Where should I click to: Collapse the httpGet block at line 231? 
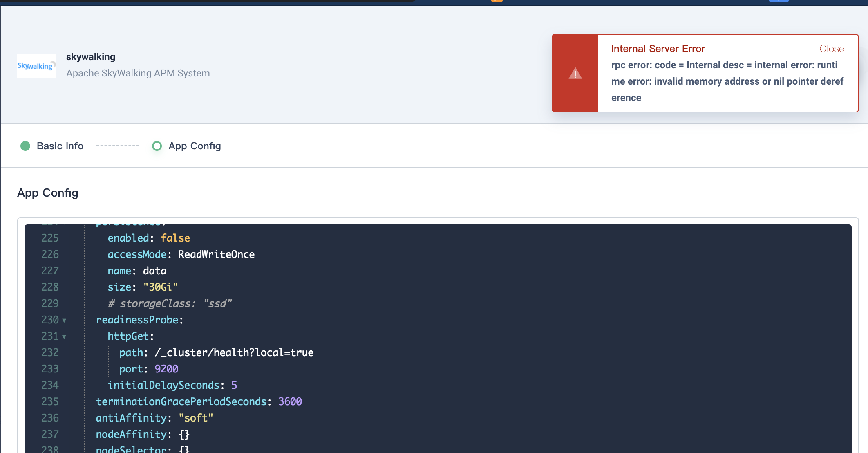click(x=64, y=337)
